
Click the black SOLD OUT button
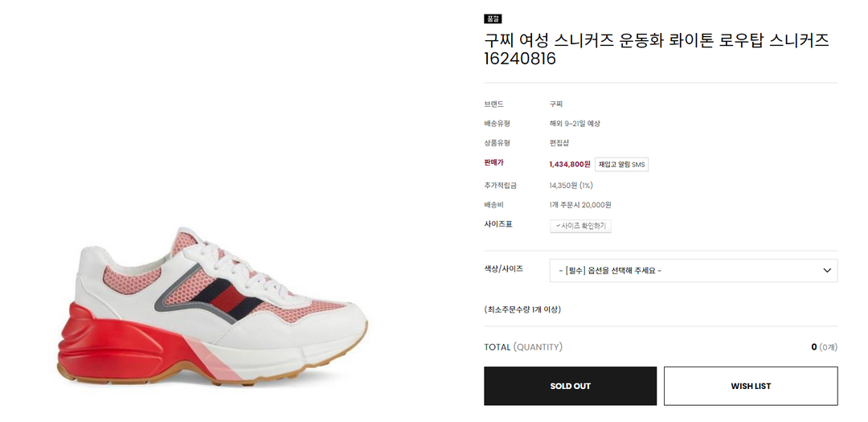[570, 386]
